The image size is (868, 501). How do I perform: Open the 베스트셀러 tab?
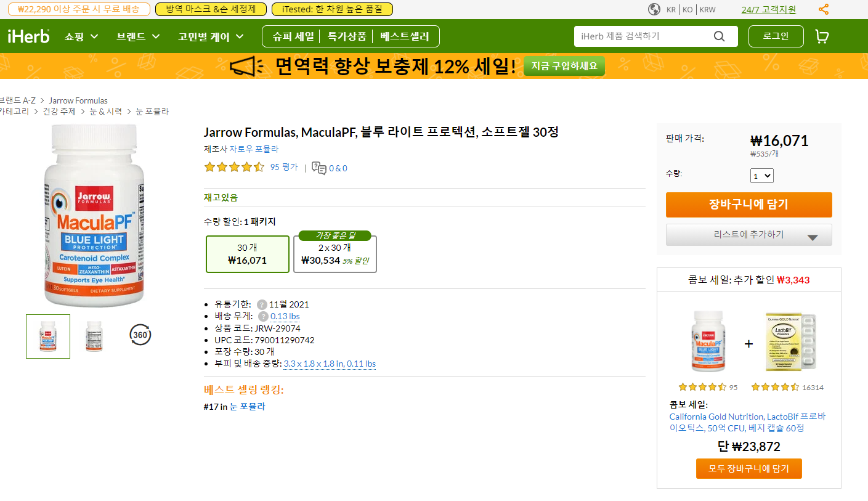(x=404, y=36)
